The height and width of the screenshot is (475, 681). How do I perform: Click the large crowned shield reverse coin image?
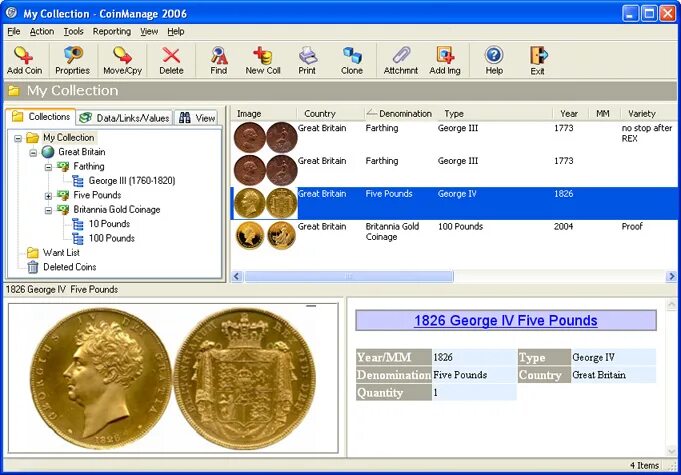(x=245, y=379)
